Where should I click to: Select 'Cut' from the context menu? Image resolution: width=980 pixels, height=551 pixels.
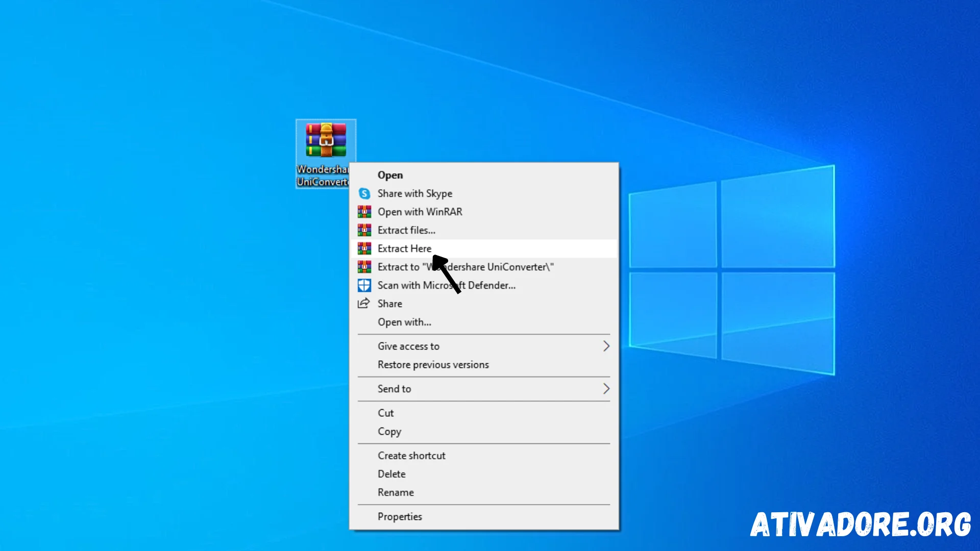(385, 413)
